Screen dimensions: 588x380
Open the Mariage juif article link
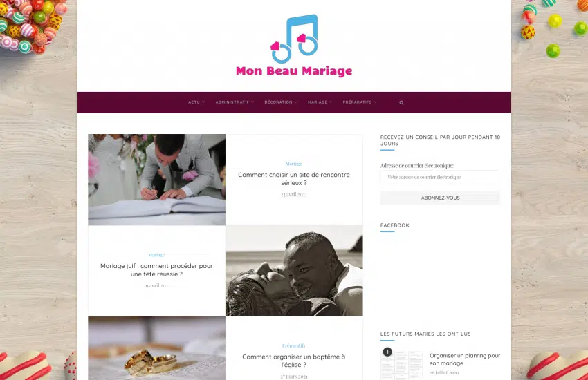(156, 270)
